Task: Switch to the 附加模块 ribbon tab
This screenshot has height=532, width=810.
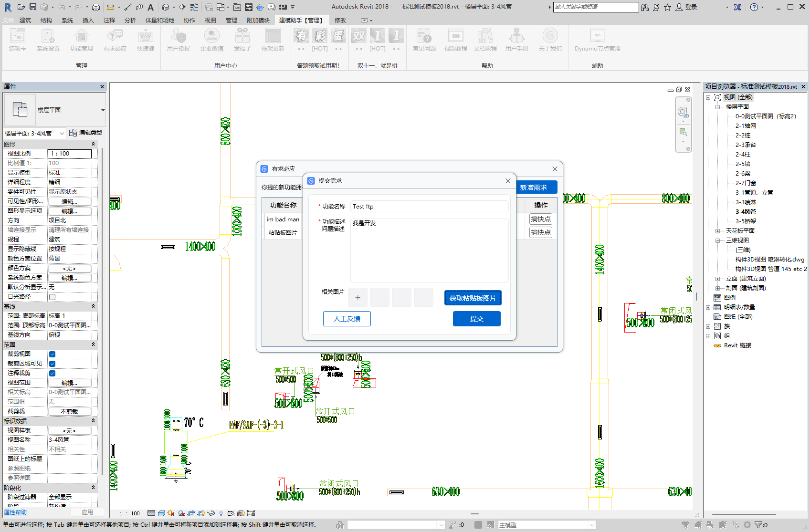Action: (x=258, y=21)
